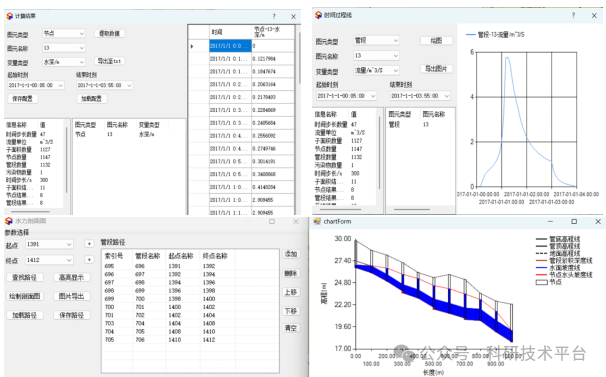
Task: Click the 保存路径 button
Action: (71, 315)
